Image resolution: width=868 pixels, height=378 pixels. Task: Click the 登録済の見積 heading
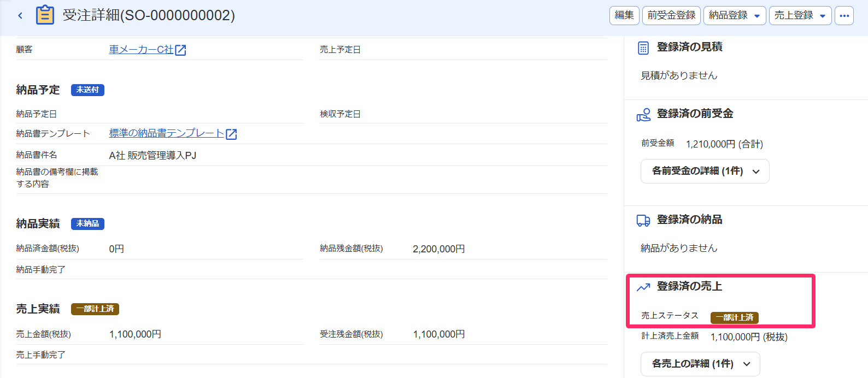click(689, 47)
